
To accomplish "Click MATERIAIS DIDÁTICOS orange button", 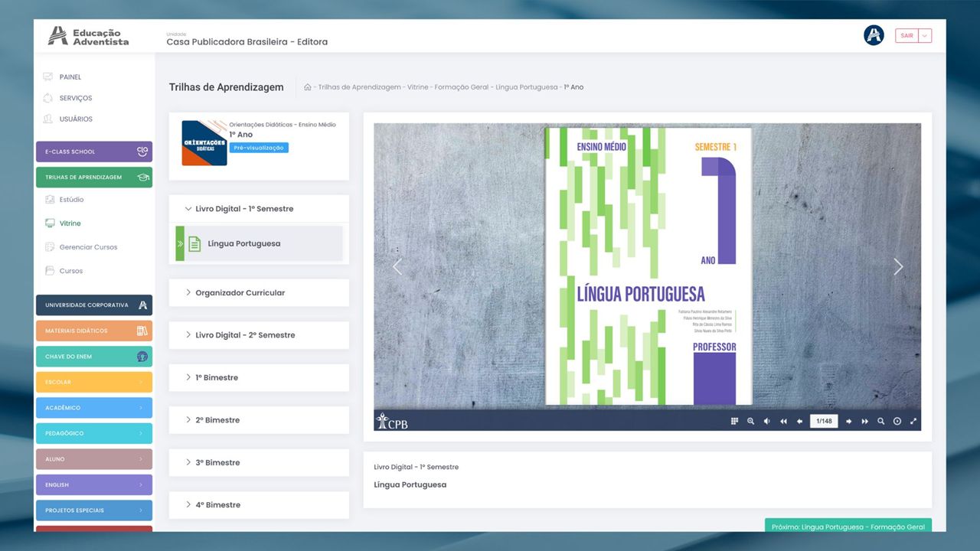I will pyautogui.click(x=94, y=331).
